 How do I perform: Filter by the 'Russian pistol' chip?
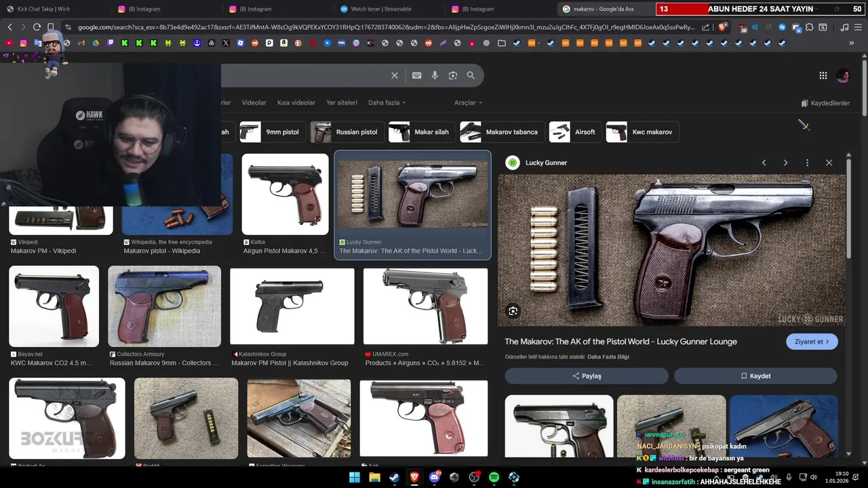347,131
